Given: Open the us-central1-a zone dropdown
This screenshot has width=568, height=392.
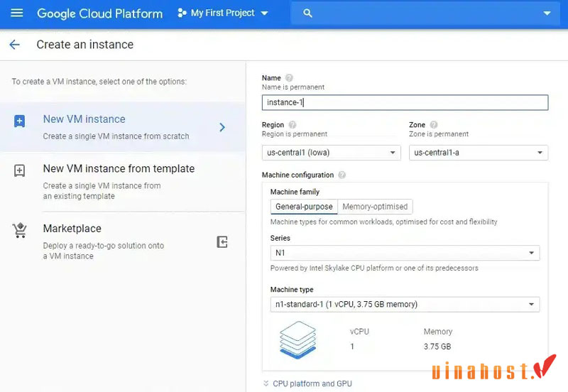Looking at the screenshot, I should [x=478, y=153].
